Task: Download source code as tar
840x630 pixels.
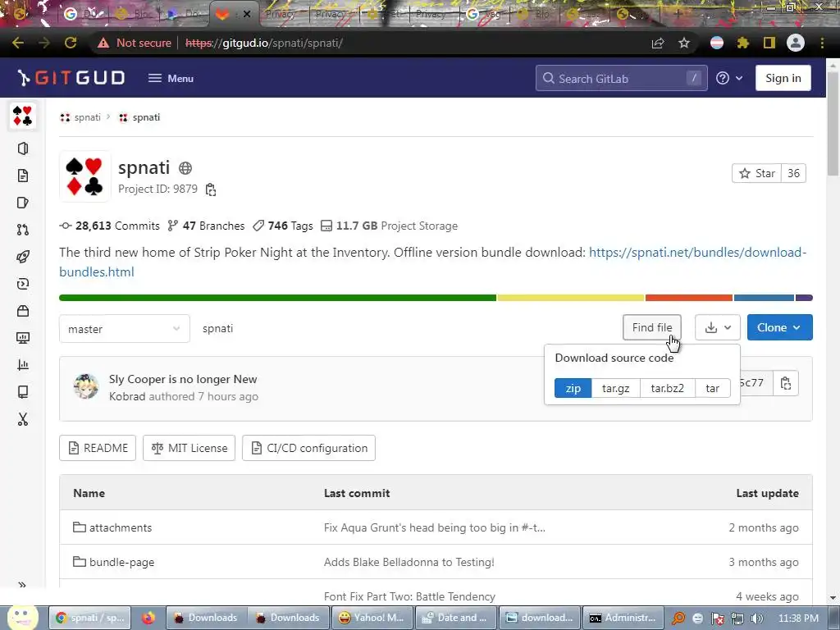Action: (712, 388)
